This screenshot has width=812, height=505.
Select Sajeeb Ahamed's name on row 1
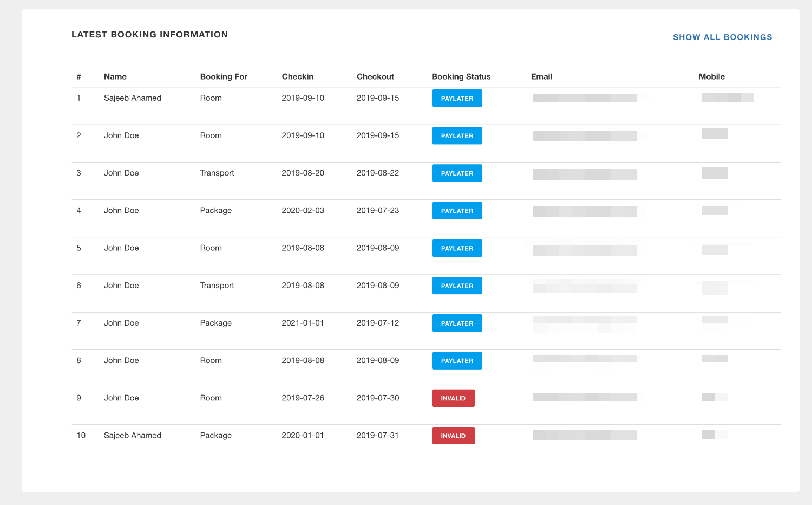133,98
